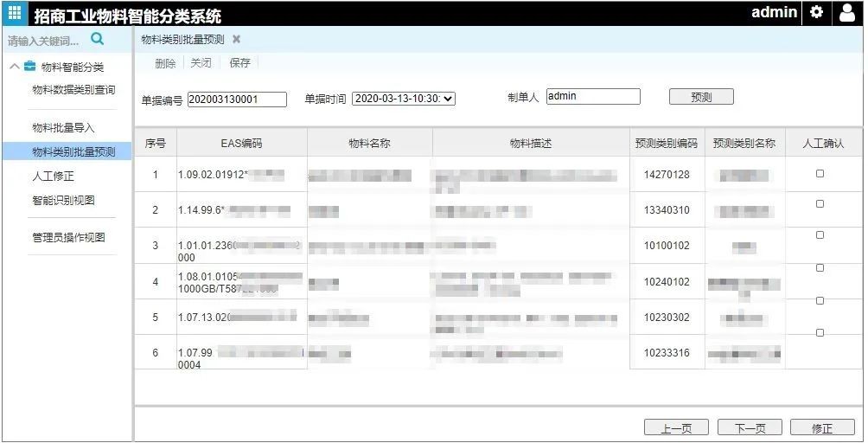Click the 单据编号 input field
The height and width of the screenshot is (443, 868).
click(237, 100)
